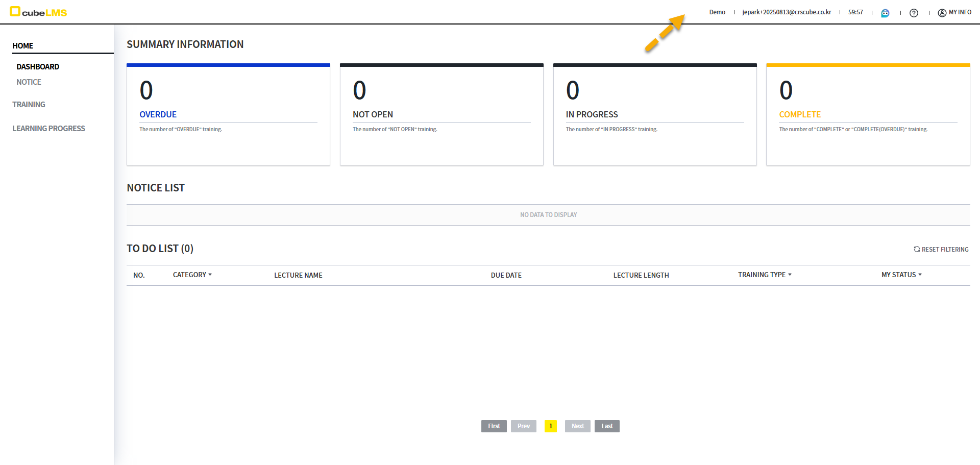This screenshot has height=465, width=980.
Task: Select HOME in the sidebar
Action: 23,46
